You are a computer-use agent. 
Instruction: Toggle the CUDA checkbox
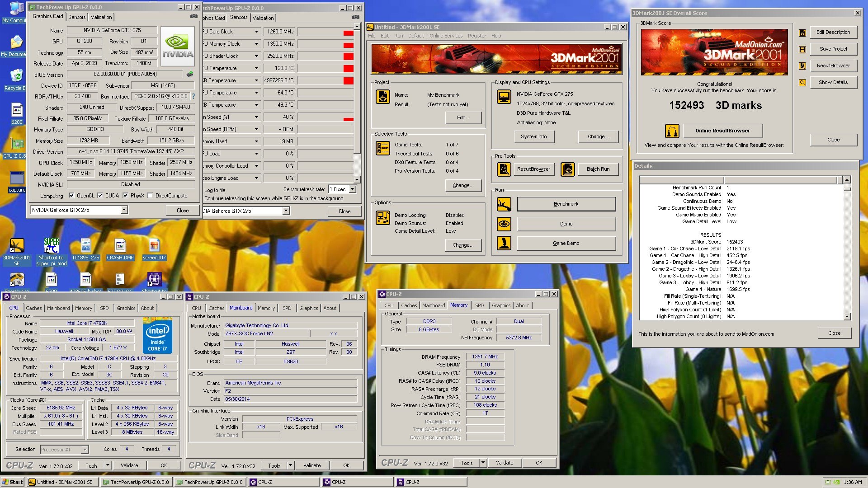[x=100, y=196]
